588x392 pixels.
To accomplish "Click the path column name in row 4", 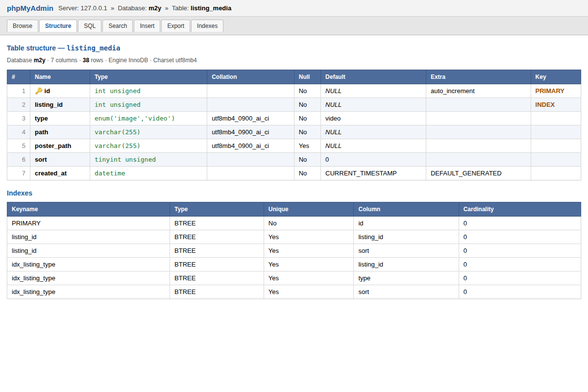I will pos(42,132).
